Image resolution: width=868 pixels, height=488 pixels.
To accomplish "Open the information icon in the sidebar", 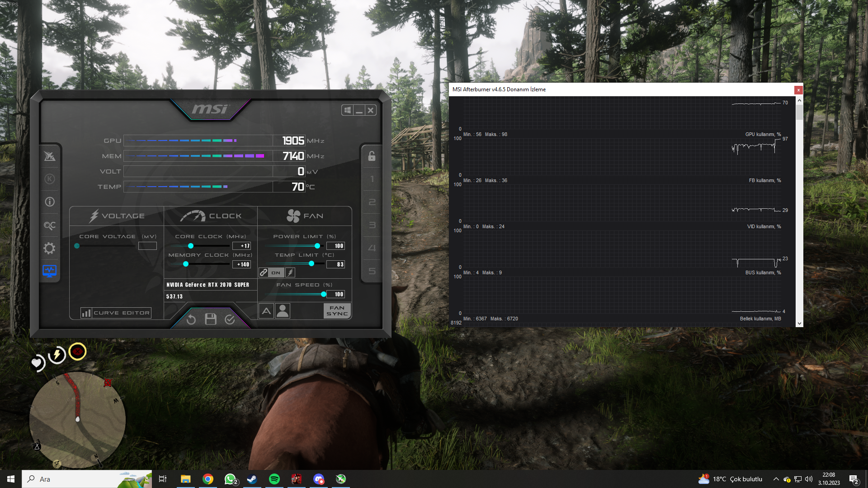I will coord(50,202).
